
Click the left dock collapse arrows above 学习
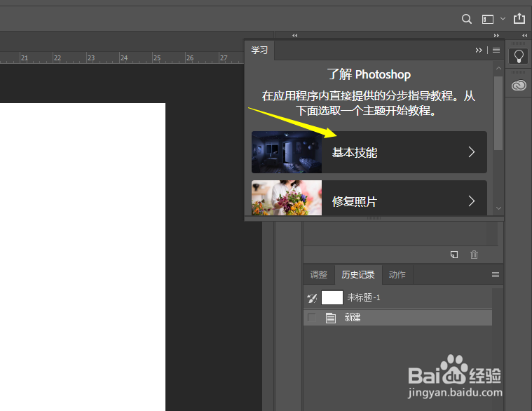[295, 35]
